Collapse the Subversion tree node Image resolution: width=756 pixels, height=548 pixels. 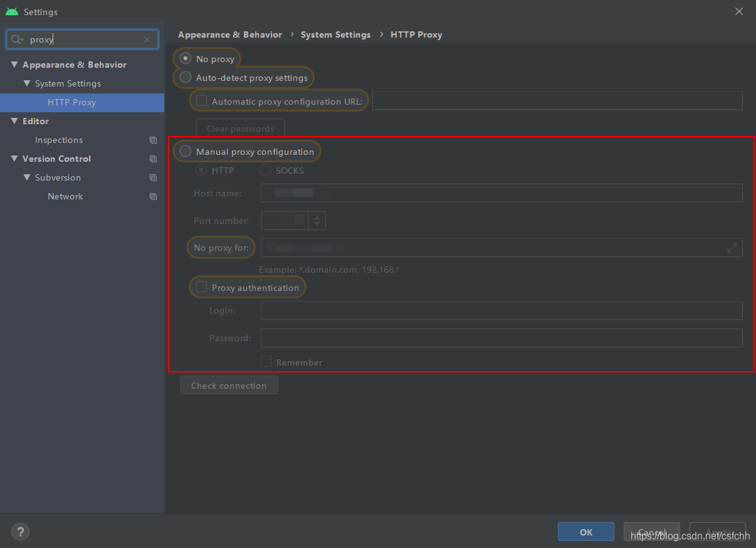tap(26, 177)
